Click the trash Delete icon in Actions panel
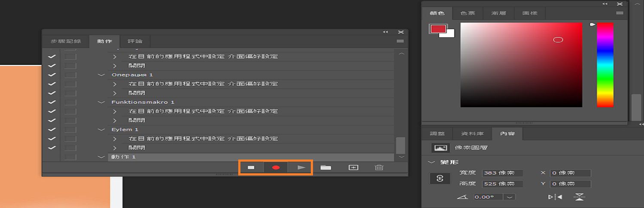644x208 pixels. (379, 167)
